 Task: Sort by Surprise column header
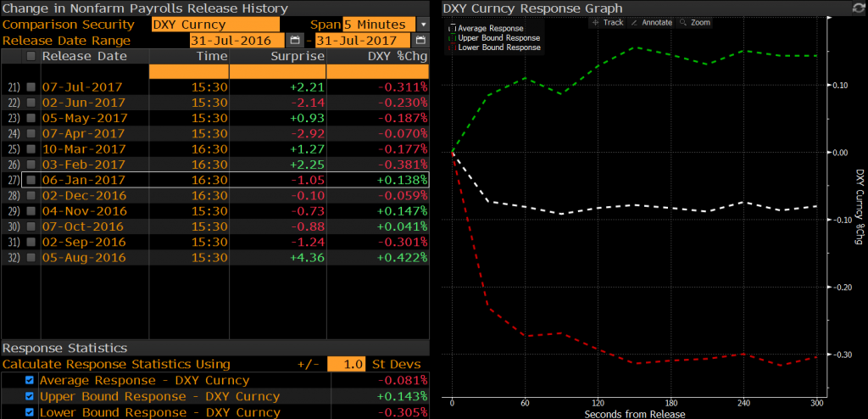click(x=298, y=56)
